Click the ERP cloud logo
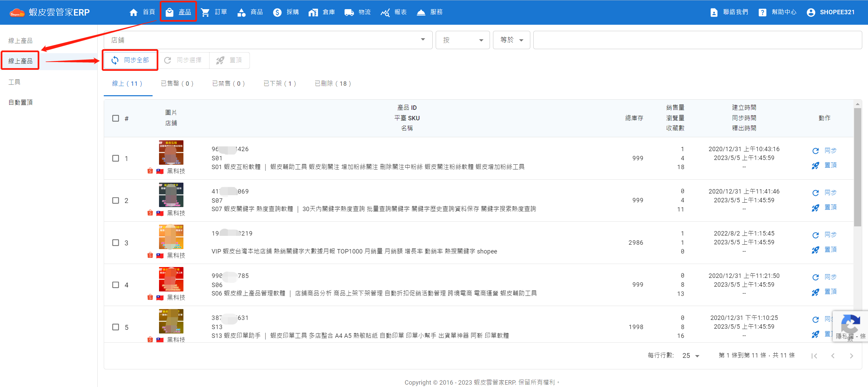The height and width of the screenshot is (387, 868). (17, 13)
